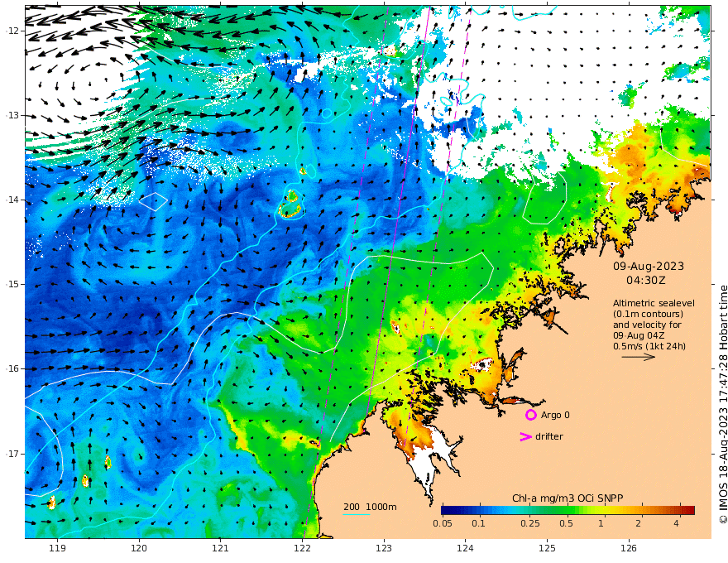Click the latitude axis label -16
728x563 pixels.
click(12, 368)
